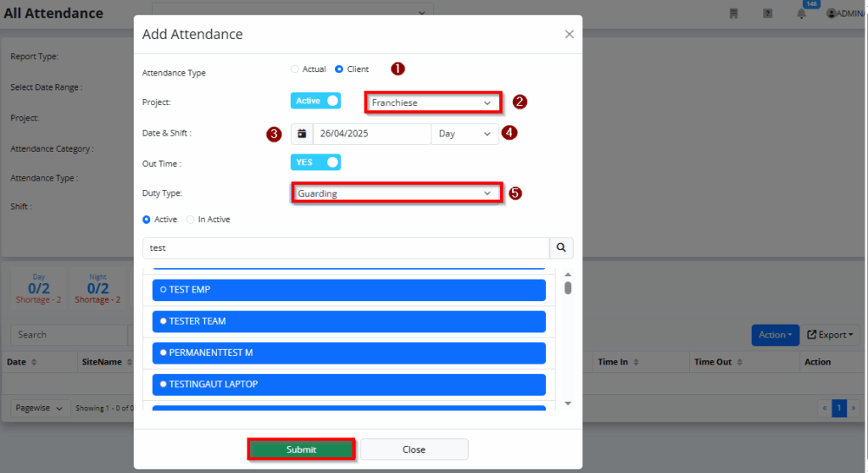
Task: Open the top header dropdown chevron
Action: (422, 12)
